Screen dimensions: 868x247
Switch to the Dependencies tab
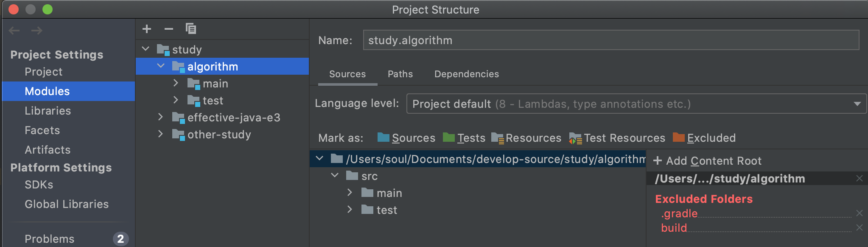pyautogui.click(x=466, y=74)
